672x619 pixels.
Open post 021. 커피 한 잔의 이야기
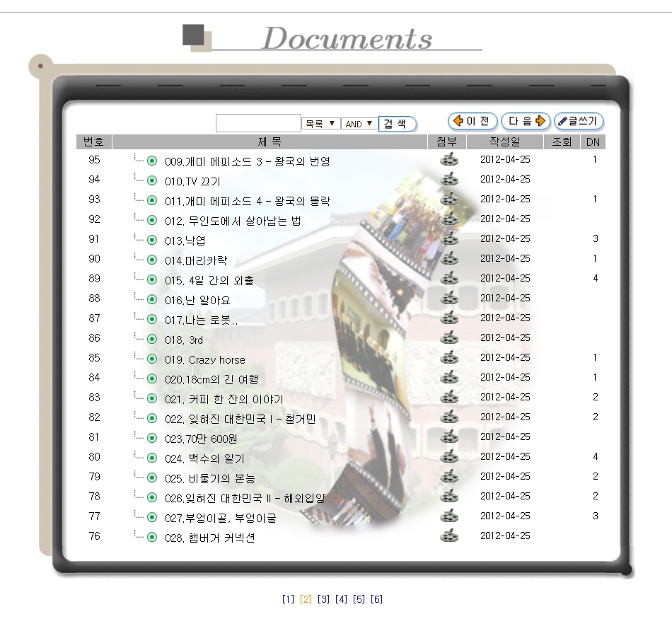pyautogui.click(x=224, y=399)
